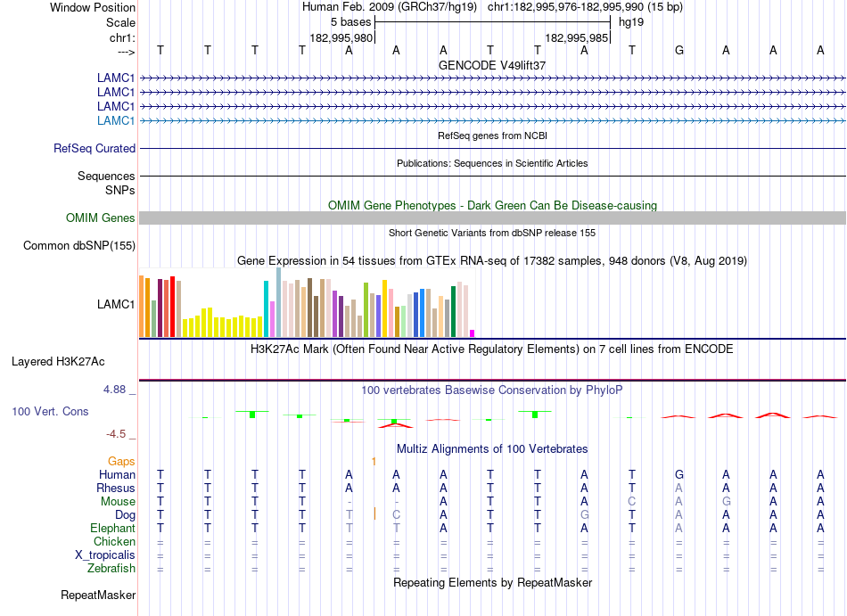Click the Scale label in the ruler

tap(120, 22)
